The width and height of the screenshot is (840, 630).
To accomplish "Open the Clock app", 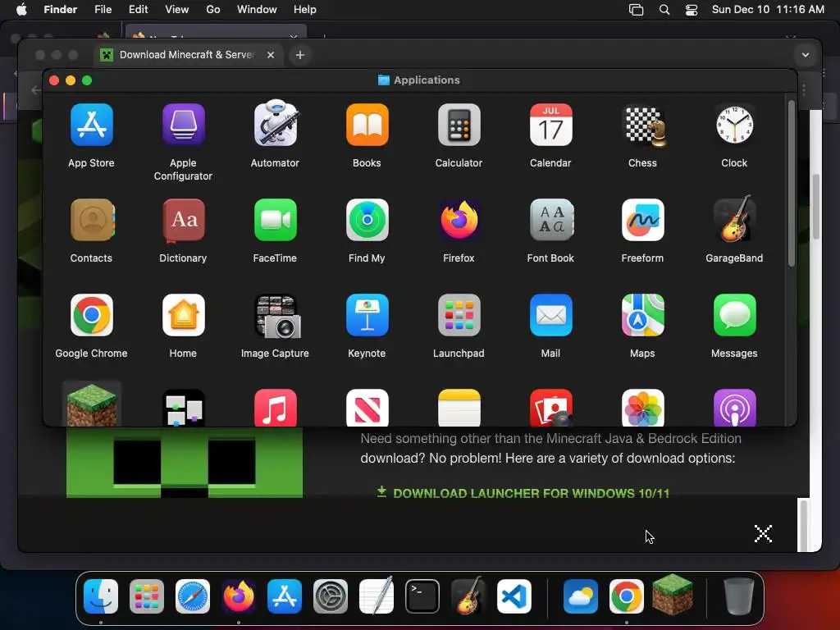I will point(734,126).
